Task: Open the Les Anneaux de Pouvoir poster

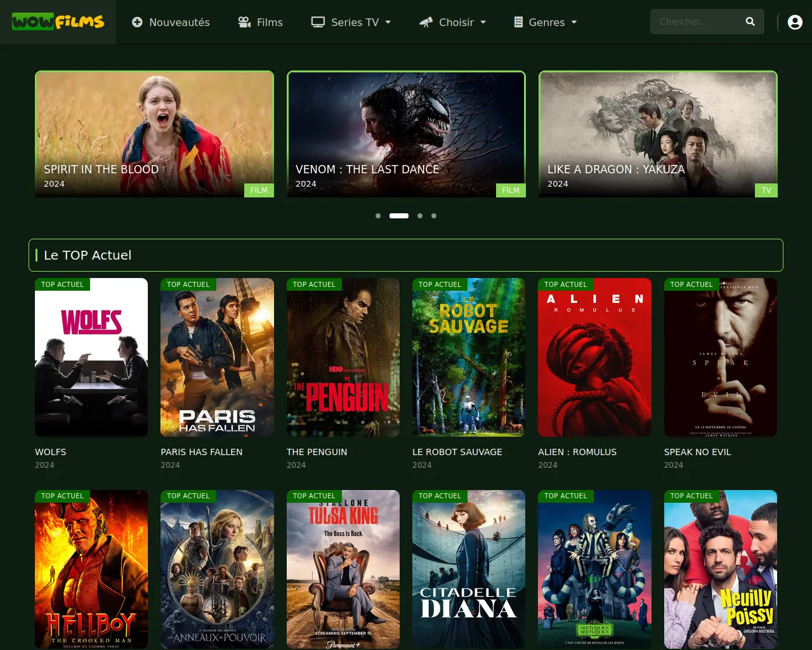Action: tap(217, 569)
